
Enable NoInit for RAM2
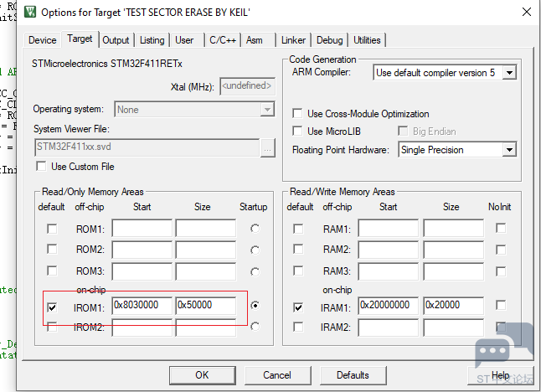pyautogui.click(x=501, y=250)
